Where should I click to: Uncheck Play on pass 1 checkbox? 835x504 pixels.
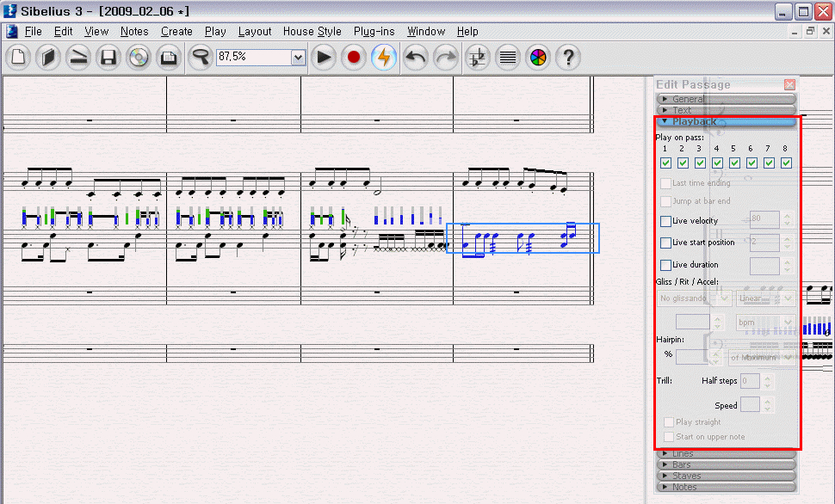coord(665,163)
